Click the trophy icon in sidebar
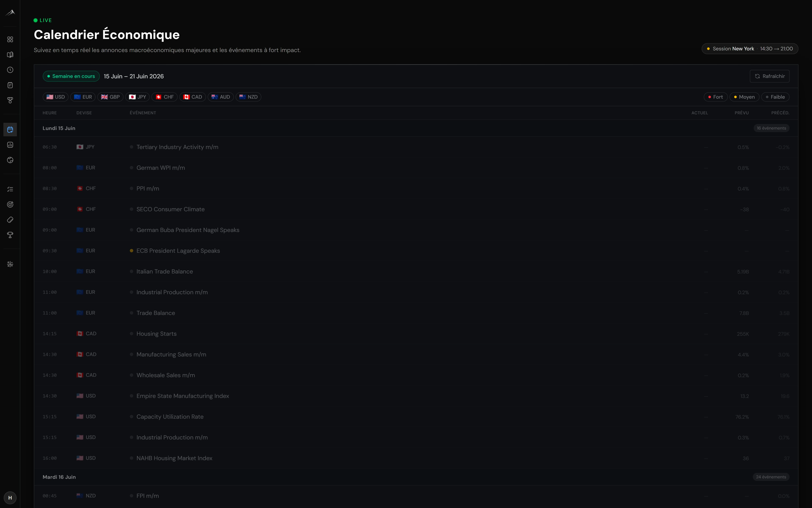Viewport: 812px width, 508px height. pos(10,235)
